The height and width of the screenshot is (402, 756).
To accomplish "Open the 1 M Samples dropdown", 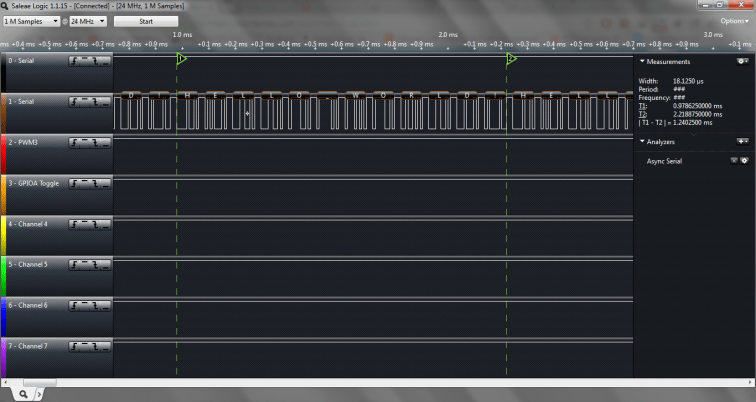I will click(31, 21).
